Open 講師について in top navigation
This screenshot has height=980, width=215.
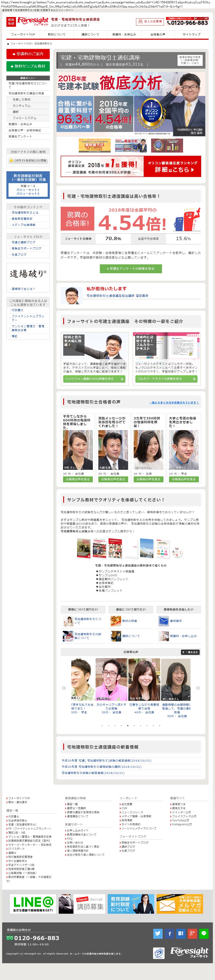point(90,34)
